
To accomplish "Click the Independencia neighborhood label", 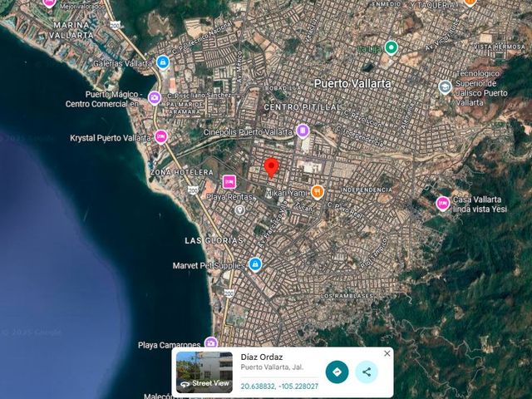I will tap(367, 190).
